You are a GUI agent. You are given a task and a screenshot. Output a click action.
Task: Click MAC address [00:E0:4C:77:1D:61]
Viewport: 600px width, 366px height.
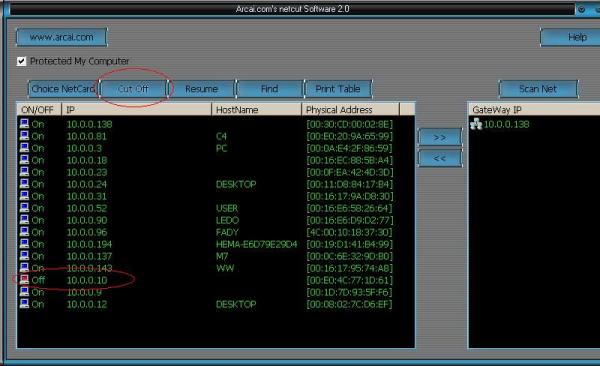(x=350, y=280)
